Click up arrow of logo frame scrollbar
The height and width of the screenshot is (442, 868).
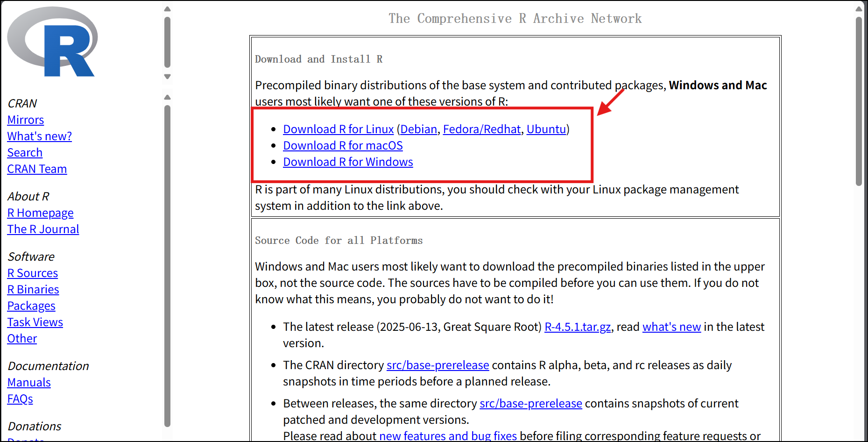point(168,9)
